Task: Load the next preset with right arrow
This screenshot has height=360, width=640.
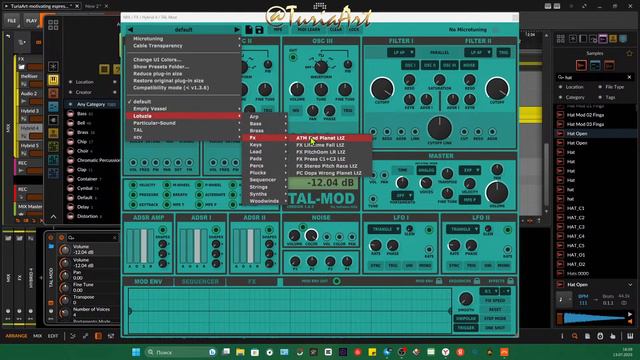Action: coord(237,30)
